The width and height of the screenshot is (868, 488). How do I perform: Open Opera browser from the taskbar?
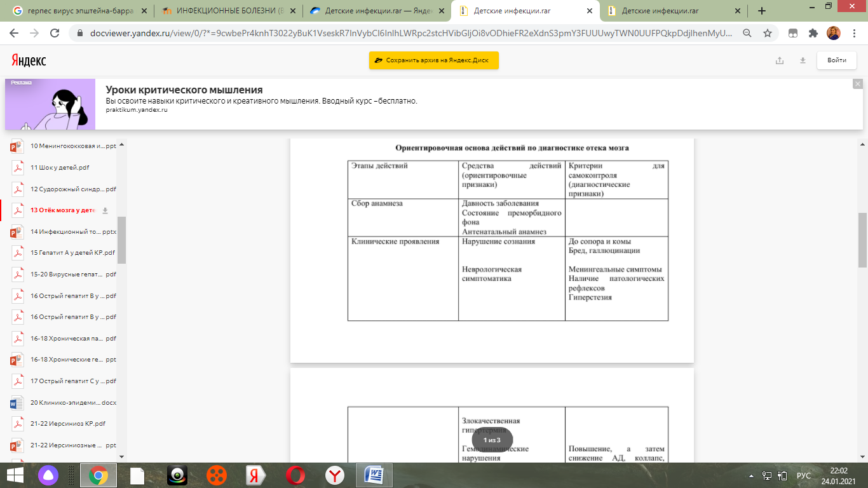(295, 475)
